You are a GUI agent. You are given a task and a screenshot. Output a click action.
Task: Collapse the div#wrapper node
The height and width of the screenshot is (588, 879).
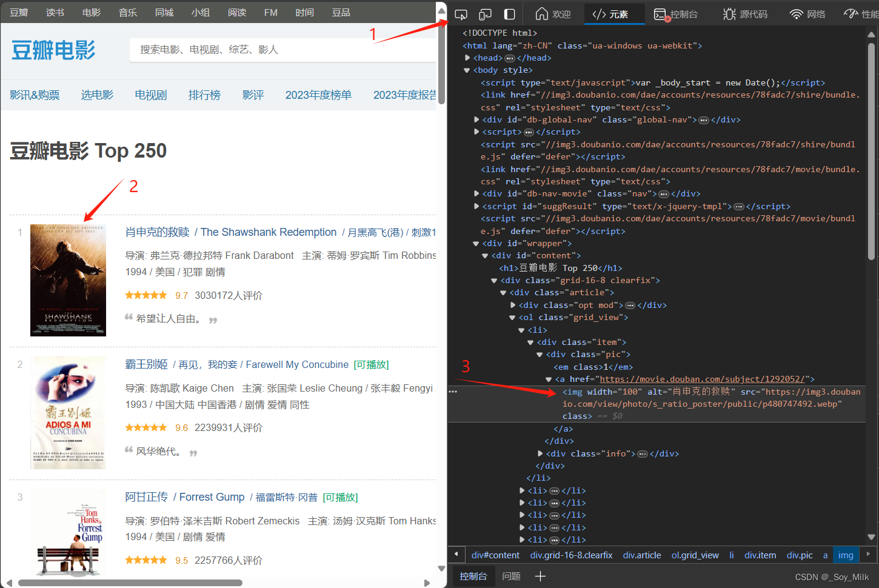pos(476,243)
